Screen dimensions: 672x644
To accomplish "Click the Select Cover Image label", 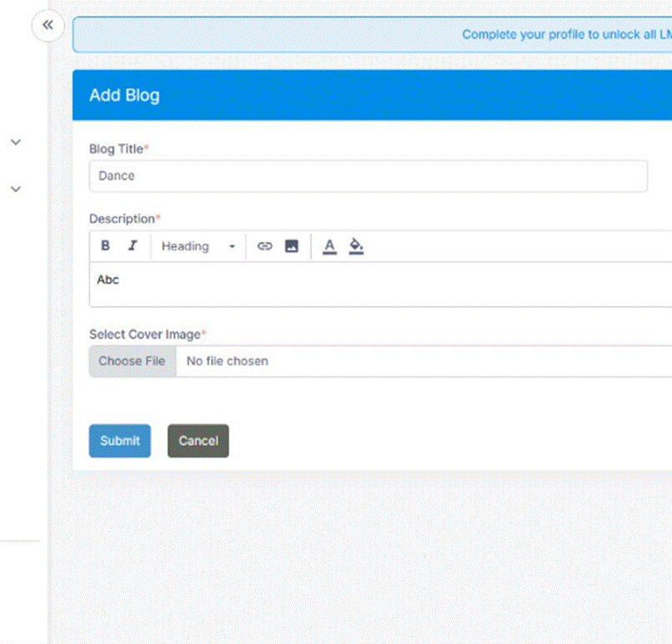I will coord(145,334).
